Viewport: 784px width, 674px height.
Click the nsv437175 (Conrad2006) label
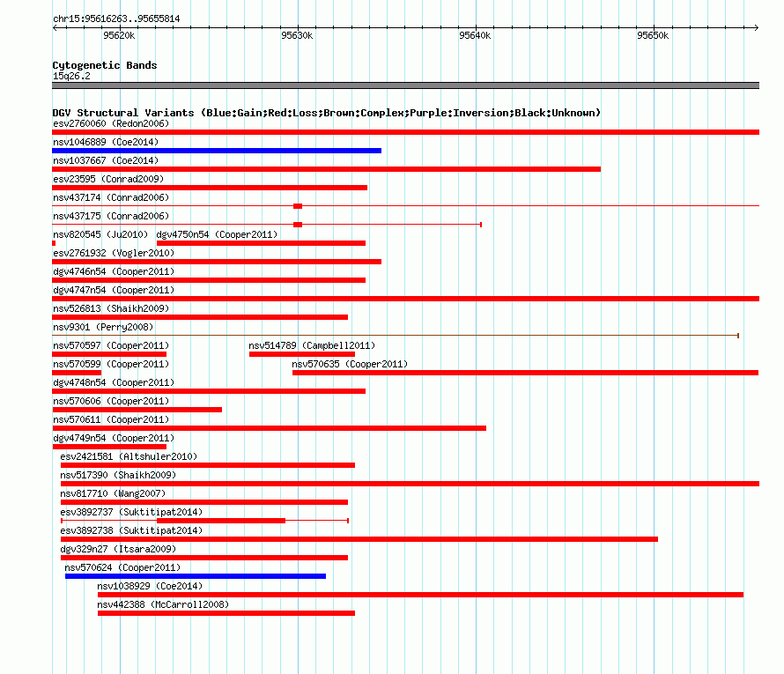[111, 216]
